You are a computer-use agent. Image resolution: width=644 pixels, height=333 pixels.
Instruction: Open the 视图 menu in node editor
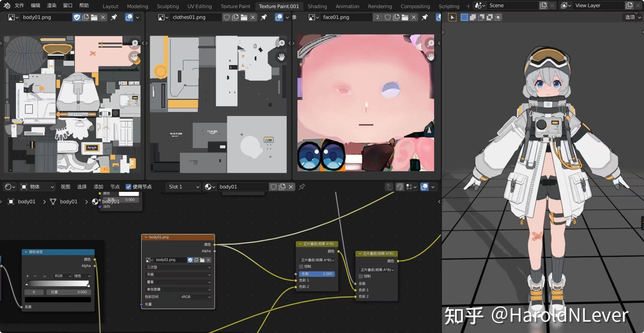[x=65, y=187]
